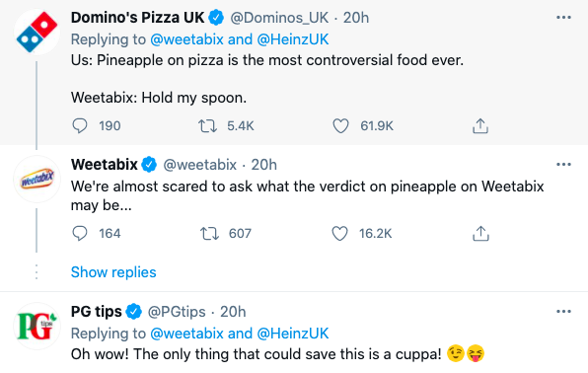
Task: Retweet the Domino's Pizza UK tweet
Action: pyautogui.click(x=207, y=126)
